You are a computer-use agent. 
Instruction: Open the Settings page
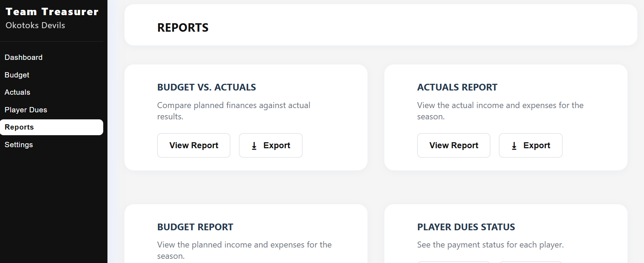(19, 144)
